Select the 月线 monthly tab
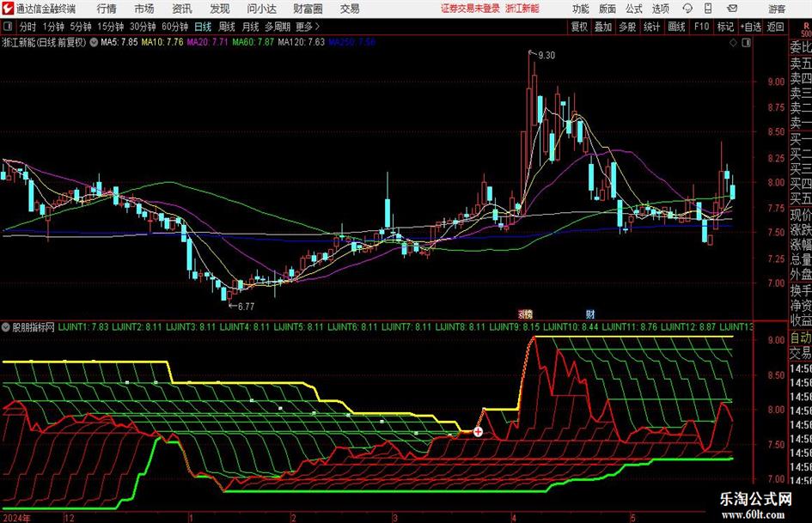This screenshot has height=523, width=812. click(x=251, y=27)
